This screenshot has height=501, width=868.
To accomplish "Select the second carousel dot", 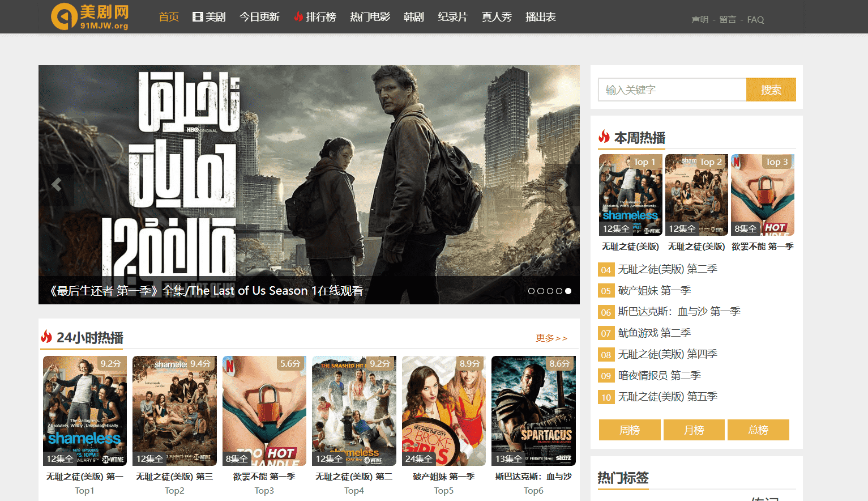I will coord(540,291).
